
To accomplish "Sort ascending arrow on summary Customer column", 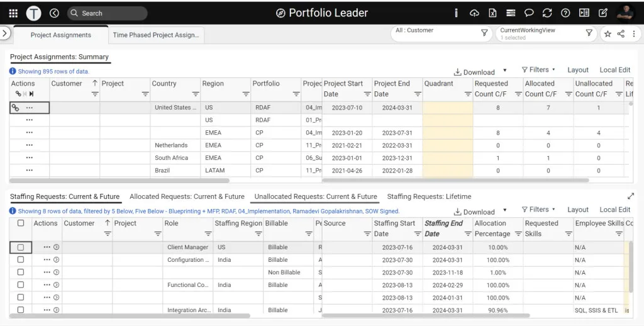I will [95, 84].
